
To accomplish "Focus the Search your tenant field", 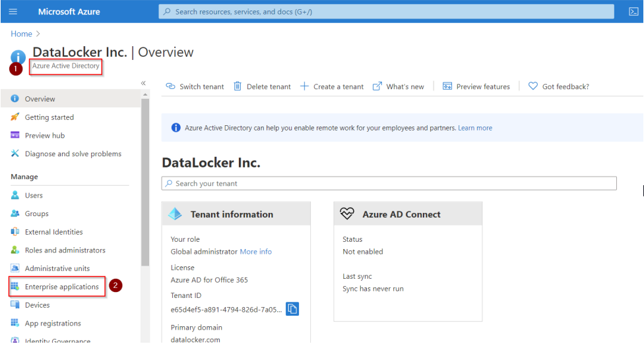I will point(389,183).
